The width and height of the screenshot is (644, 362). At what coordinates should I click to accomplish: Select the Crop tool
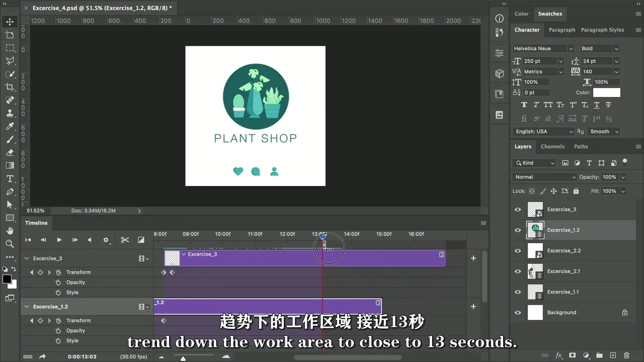pyautogui.click(x=10, y=87)
